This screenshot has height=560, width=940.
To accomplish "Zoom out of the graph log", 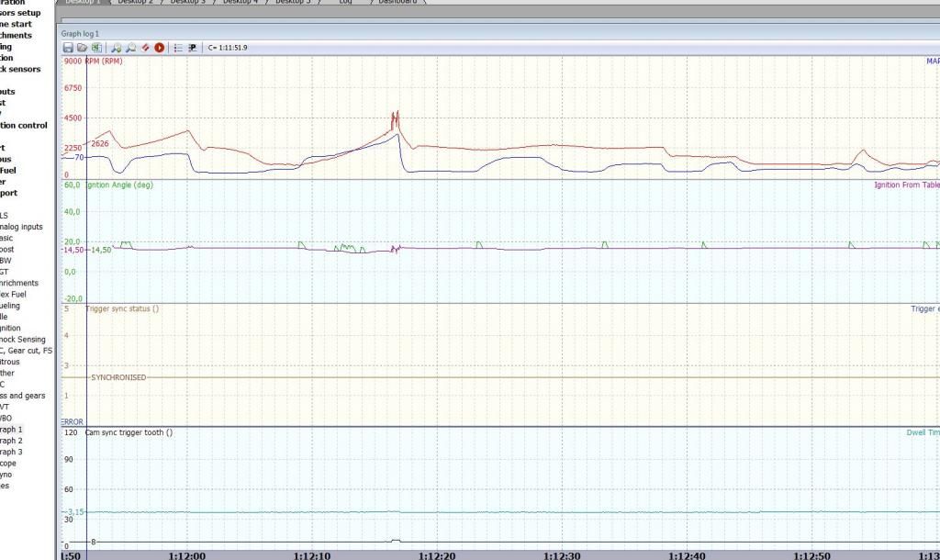I will [131, 48].
